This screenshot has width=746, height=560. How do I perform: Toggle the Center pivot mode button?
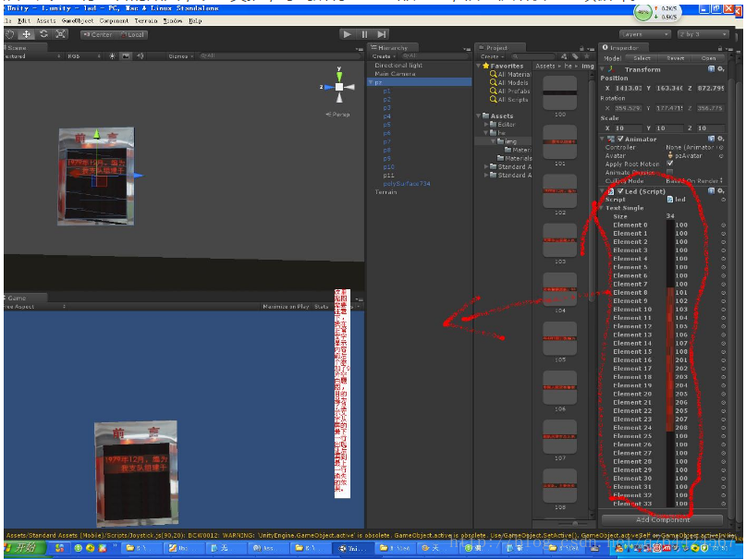click(98, 35)
